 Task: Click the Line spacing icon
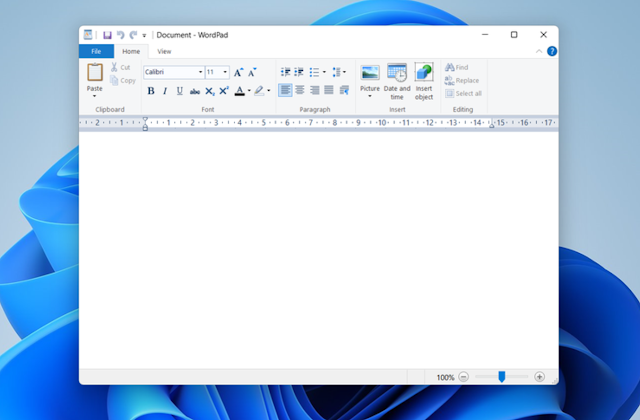coord(336,72)
